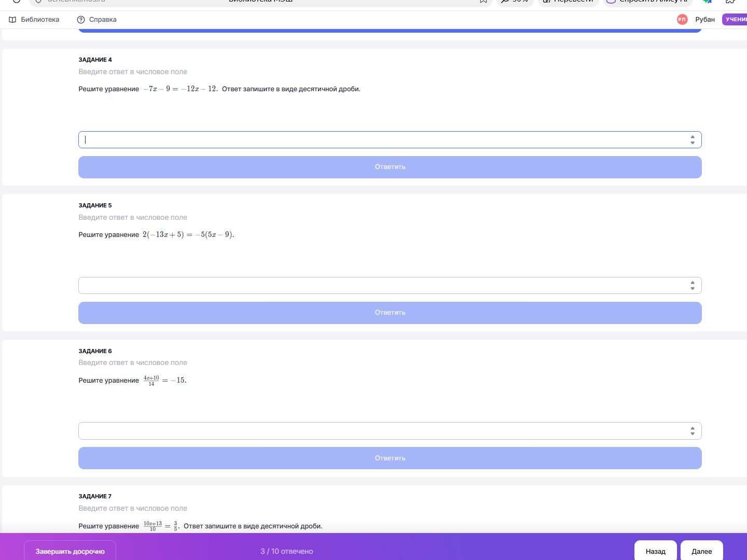
Task: Click the Задание 4 decimal-fraction note text
Action: pos(291,89)
